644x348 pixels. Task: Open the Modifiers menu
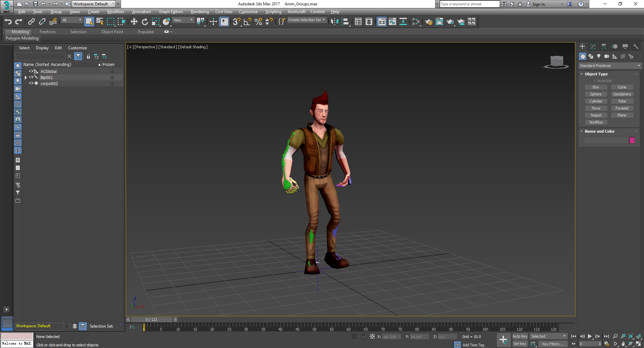point(116,12)
